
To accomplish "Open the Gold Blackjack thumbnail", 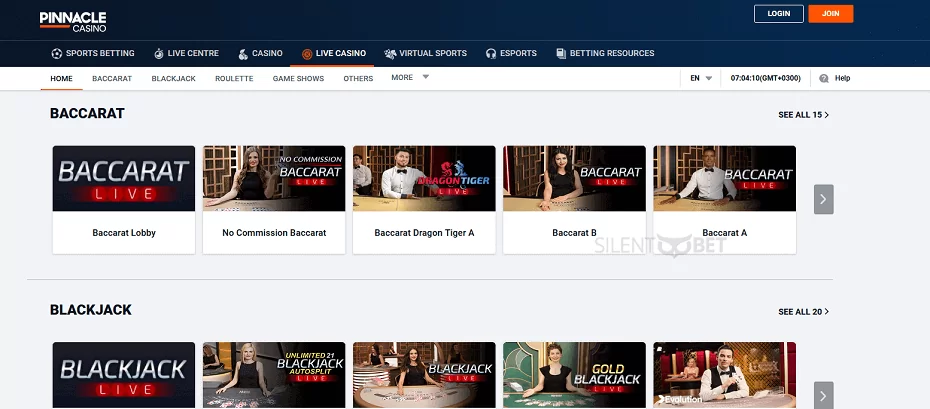I will coord(574,375).
